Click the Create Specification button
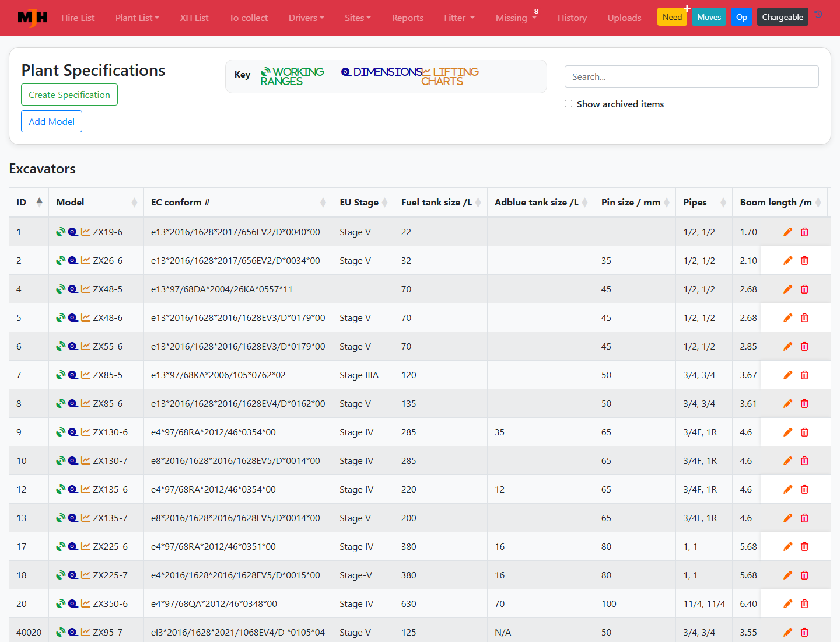The height and width of the screenshot is (642, 840). [69, 95]
